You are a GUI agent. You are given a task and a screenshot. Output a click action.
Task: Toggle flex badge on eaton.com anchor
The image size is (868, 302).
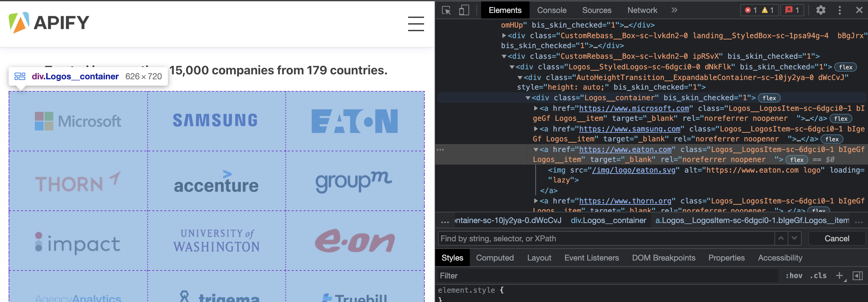(797, 160)
